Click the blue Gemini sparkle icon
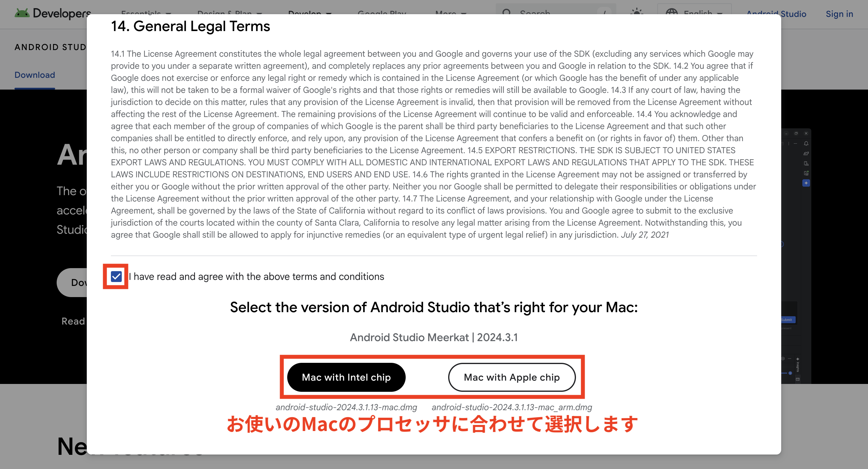The image size is (868, 469). [806, 183]
